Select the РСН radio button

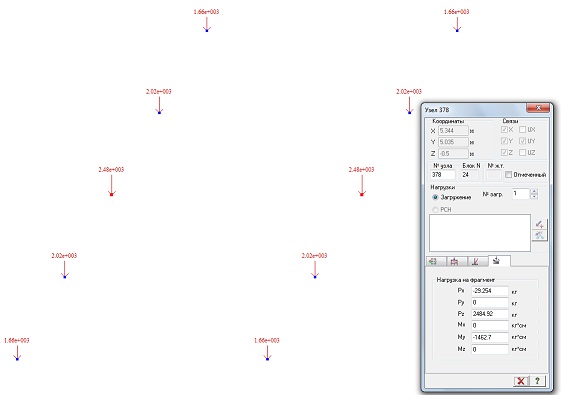pos(435,209)
